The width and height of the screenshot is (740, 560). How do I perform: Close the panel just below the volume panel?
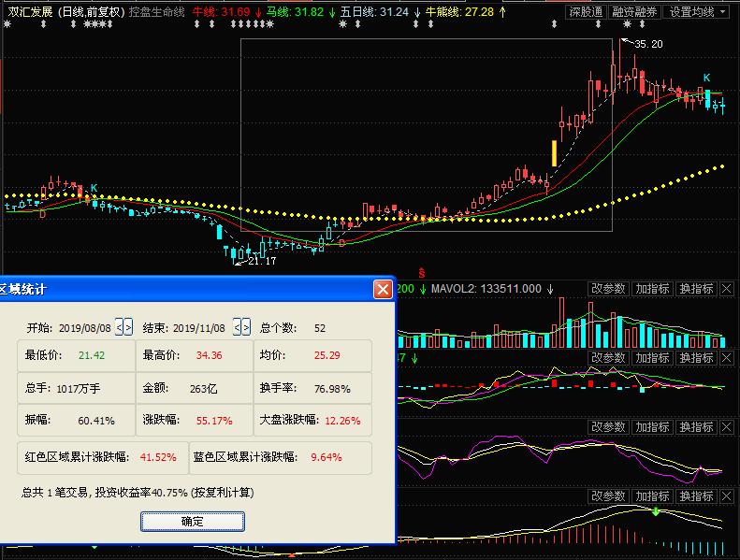point(727,358)
